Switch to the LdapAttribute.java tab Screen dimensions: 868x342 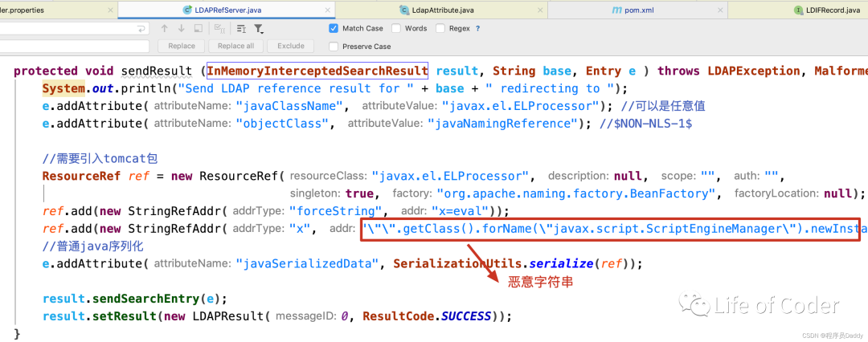click(x=442, y=10)
